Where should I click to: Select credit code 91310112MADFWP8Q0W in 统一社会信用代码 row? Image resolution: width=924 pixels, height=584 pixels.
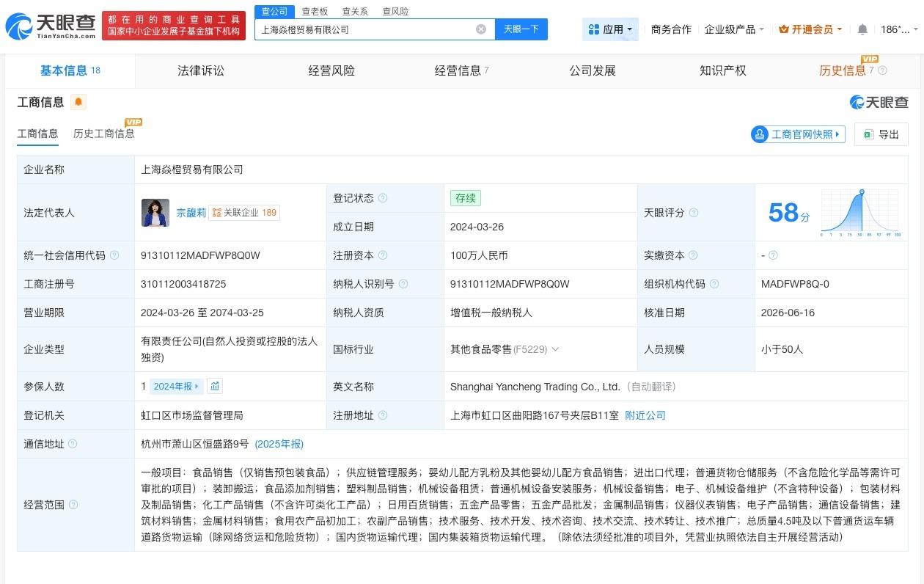pyautogui.click(x=200, y=255)
